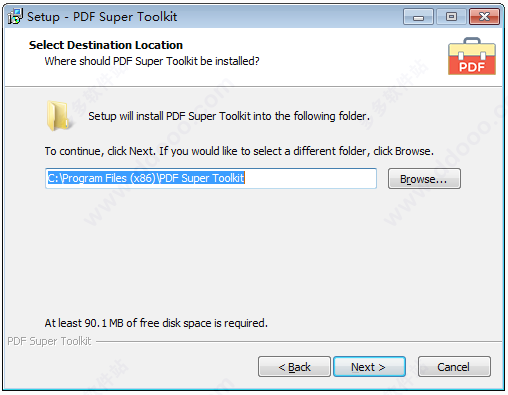Go to the previous step with Back
The width and height of the screenshot is (508, 395).
tap(294, 367)
